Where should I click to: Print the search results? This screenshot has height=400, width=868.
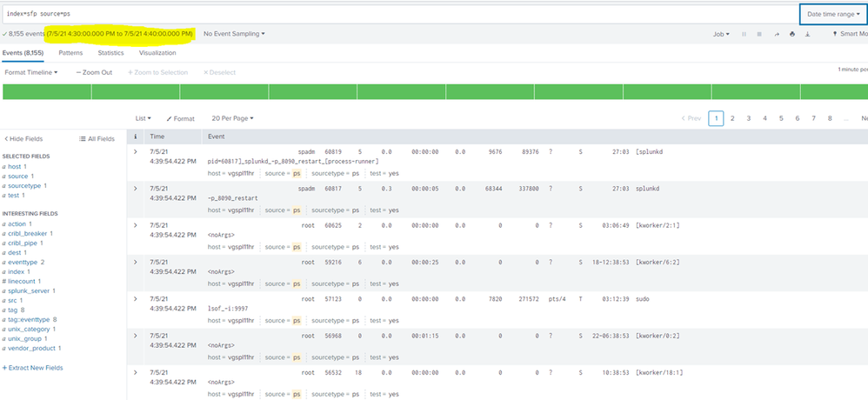pos(792,34)
